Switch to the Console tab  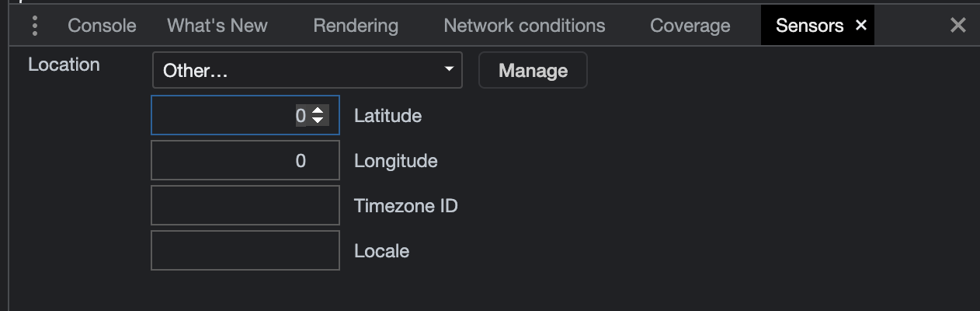(102, 26)
